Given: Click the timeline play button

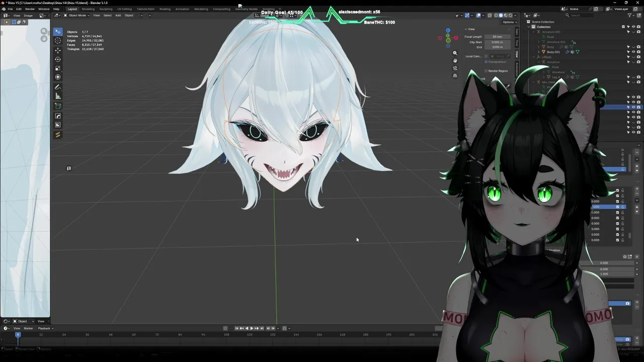Looking at the screenshot, I should pos(252,328).
